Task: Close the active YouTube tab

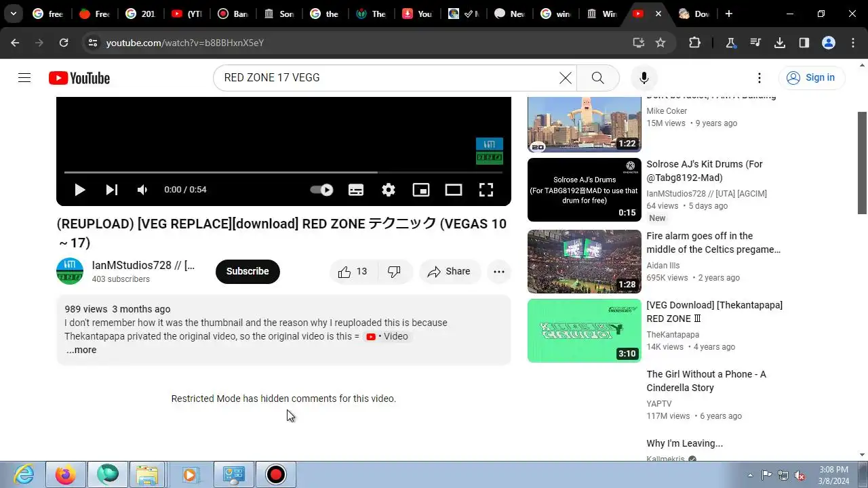Action: (x=658, y=14)
